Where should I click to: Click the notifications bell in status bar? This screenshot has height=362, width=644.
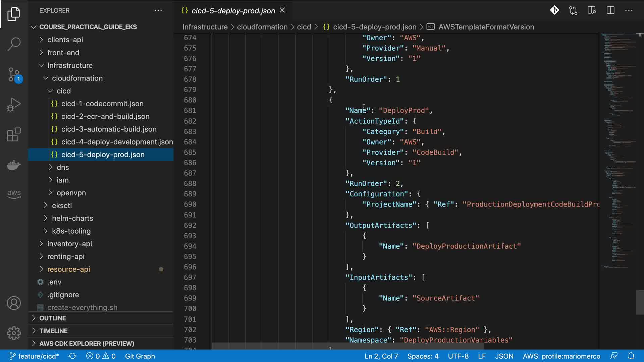coord(631,356)
